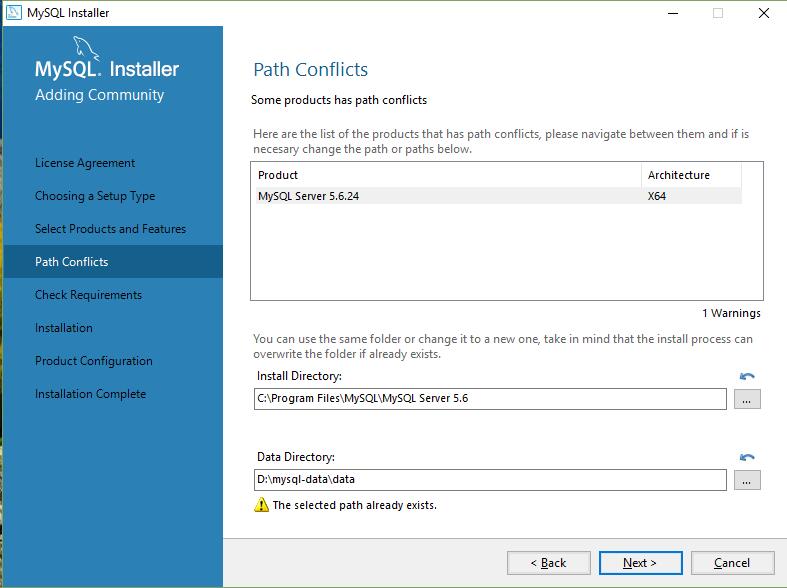Sort by the Product column header

[x=444, y=175]
